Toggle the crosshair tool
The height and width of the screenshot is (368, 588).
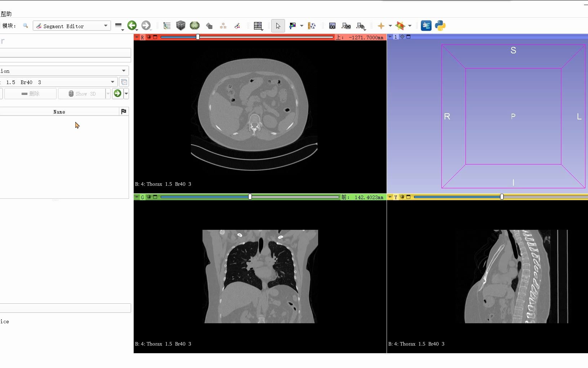381,26
